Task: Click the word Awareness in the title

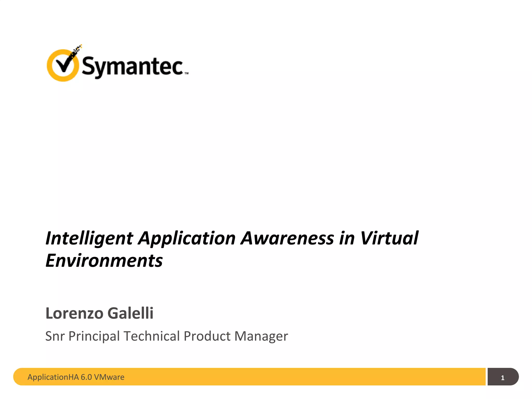Action: coord(287,238)
